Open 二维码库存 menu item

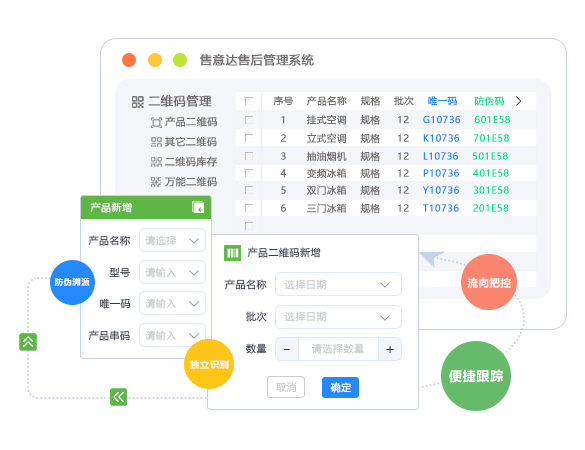(x=184, y=162)
